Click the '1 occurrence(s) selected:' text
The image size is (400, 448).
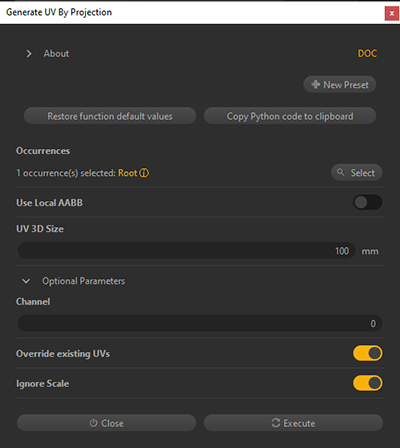(66, 173)
